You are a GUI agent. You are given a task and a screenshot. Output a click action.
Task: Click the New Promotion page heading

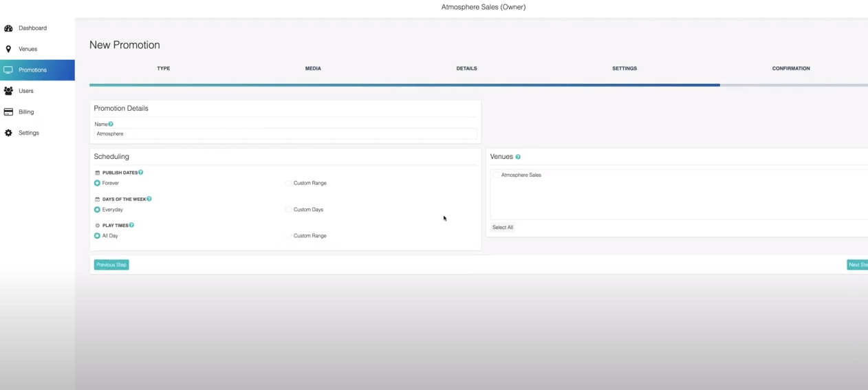(x=124, y=45)
